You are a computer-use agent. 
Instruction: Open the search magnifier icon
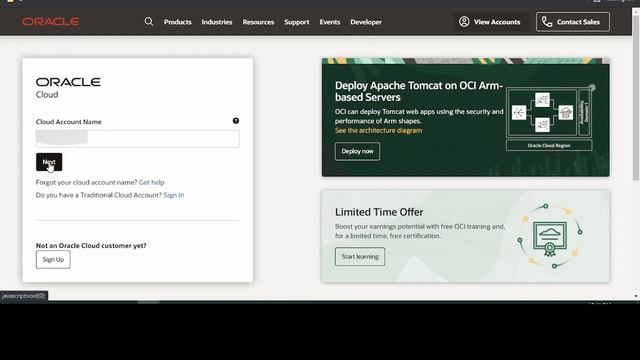click(149, 22)
